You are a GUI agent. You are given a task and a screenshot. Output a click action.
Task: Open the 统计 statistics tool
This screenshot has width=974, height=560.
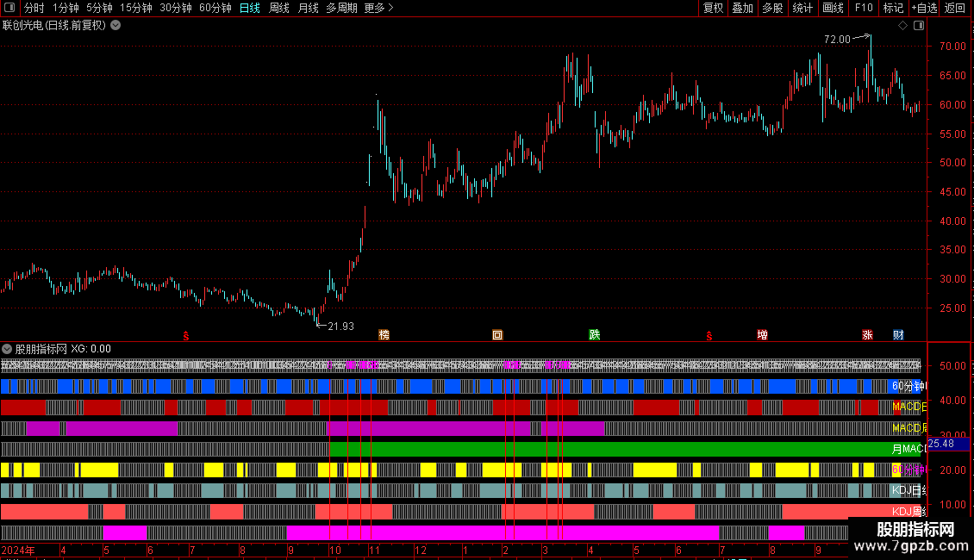click(802, 8)
